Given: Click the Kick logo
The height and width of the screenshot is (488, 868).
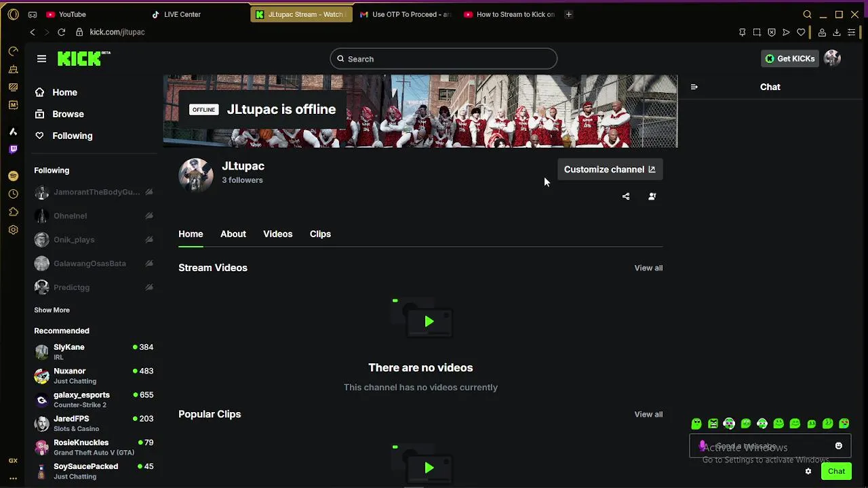Looking at the screenshot, I should (x=83, y=59).
